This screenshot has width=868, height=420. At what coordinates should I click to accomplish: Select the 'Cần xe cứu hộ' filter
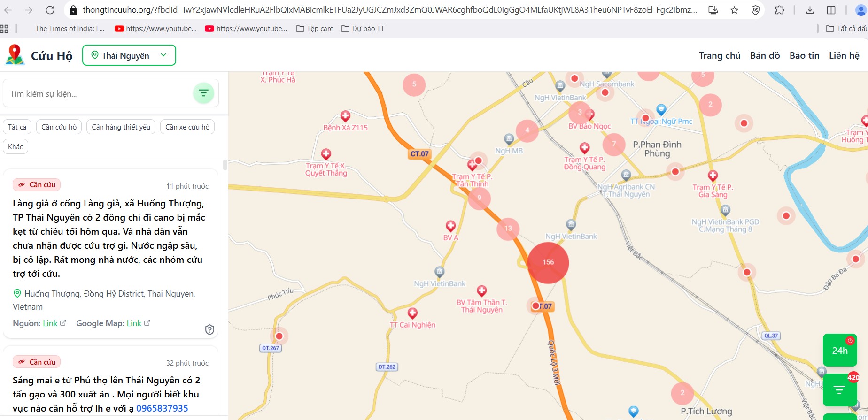pyautogui.click(x=187, y=127)
